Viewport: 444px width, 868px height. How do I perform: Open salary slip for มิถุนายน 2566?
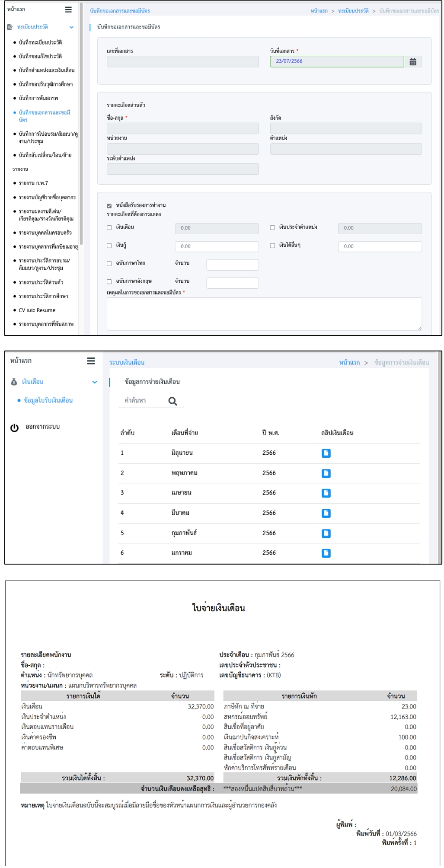coord(326,453)
